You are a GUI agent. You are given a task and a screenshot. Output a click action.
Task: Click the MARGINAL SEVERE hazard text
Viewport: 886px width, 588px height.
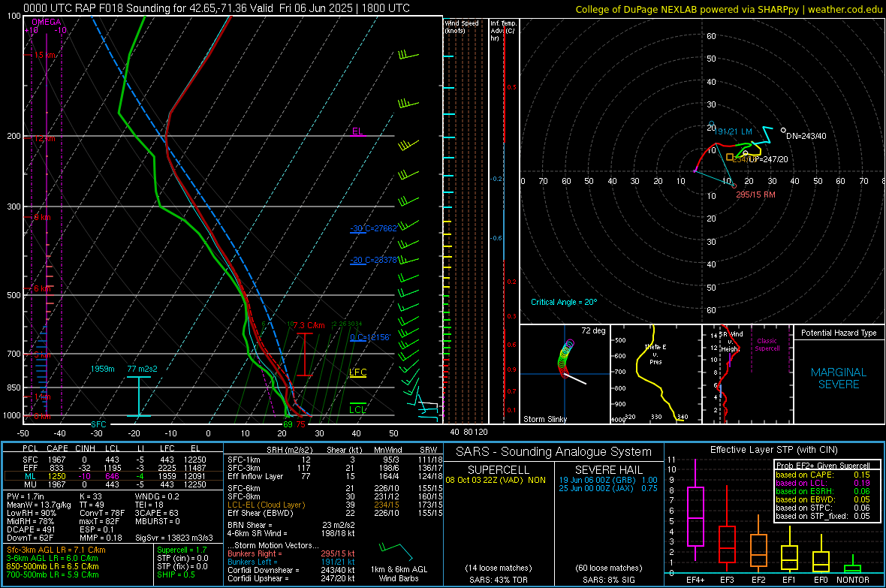[839, 378]
